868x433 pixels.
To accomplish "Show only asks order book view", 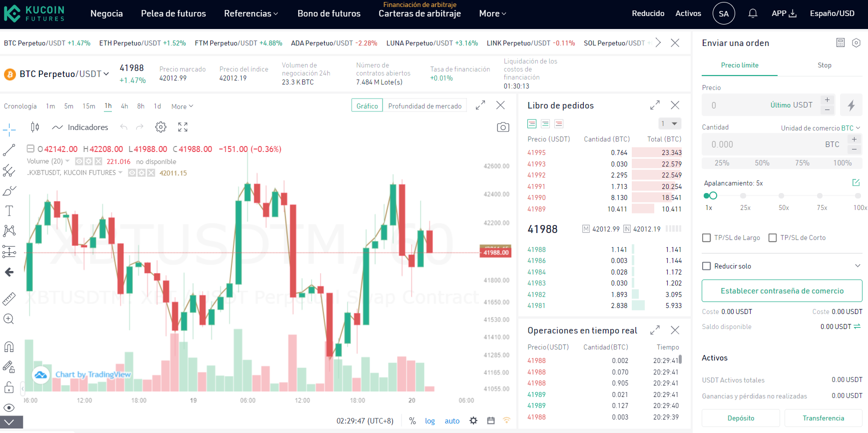I will (x=559, y=123).
